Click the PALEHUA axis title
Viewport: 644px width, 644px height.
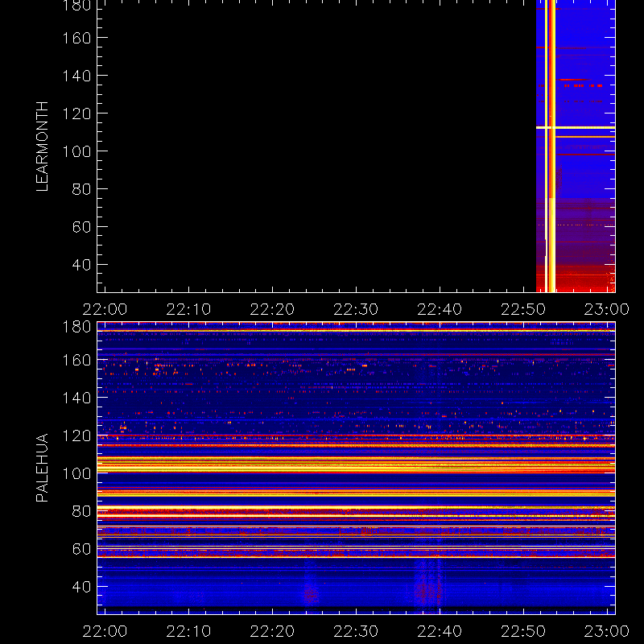[43, 468]
